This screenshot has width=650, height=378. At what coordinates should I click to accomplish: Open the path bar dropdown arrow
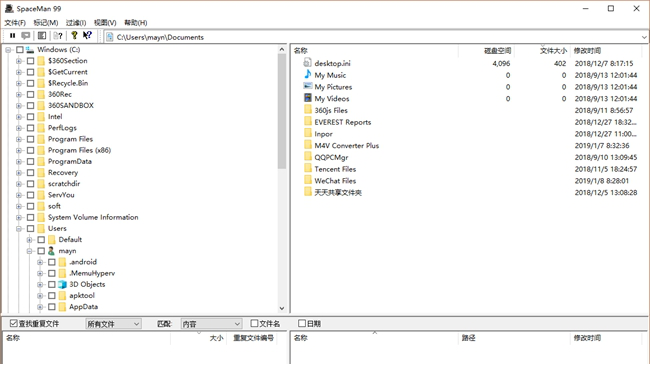tap(644, 37)
